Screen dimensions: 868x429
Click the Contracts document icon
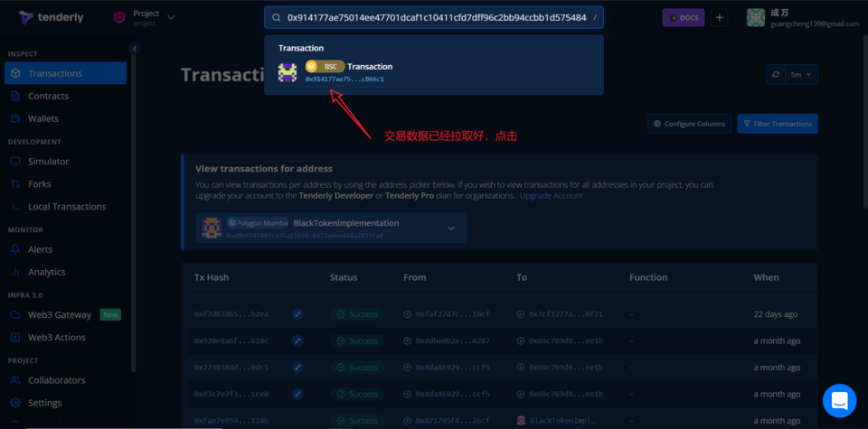pos(16,97)
